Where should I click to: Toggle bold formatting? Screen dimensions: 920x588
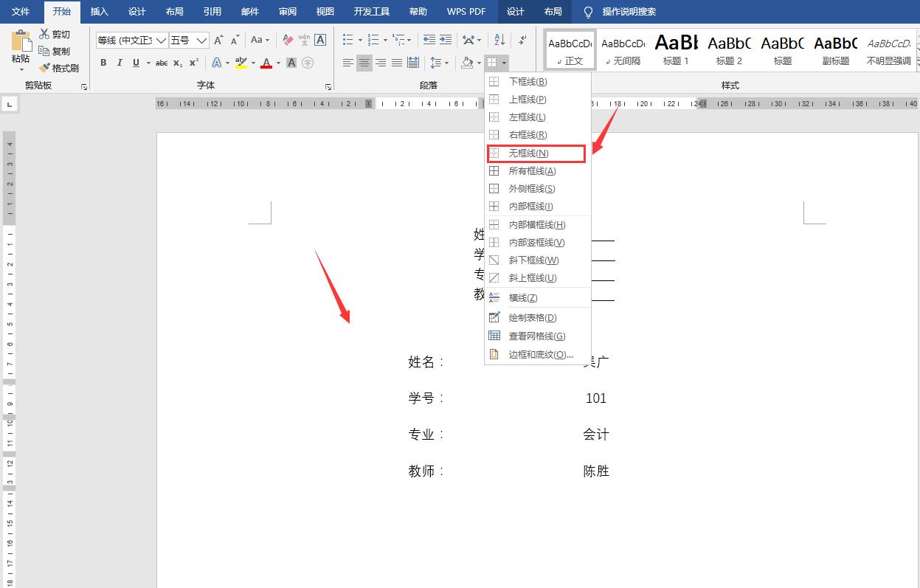pos(103,63)
